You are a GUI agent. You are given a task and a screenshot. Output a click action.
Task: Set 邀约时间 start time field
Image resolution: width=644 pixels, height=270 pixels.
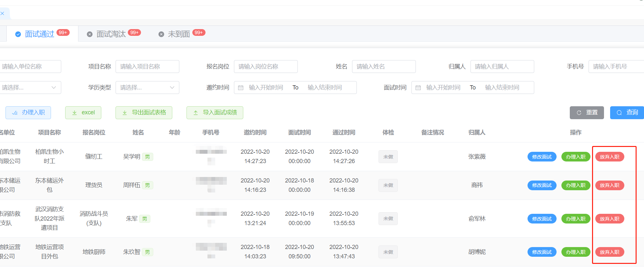tap(266, 88)
